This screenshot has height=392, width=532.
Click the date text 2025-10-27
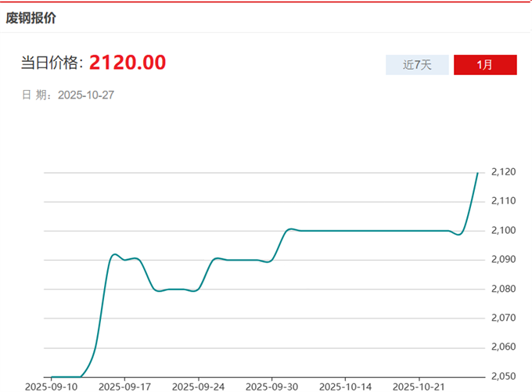click(87, 95)
